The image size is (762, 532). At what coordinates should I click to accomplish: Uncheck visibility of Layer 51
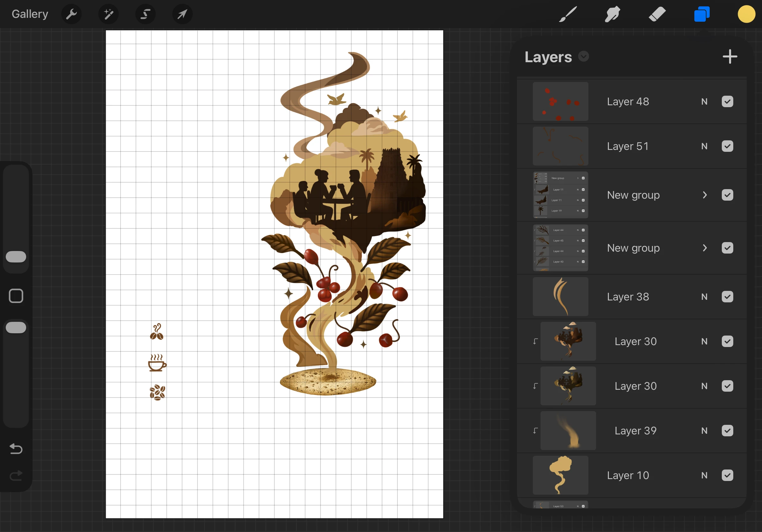727,146
